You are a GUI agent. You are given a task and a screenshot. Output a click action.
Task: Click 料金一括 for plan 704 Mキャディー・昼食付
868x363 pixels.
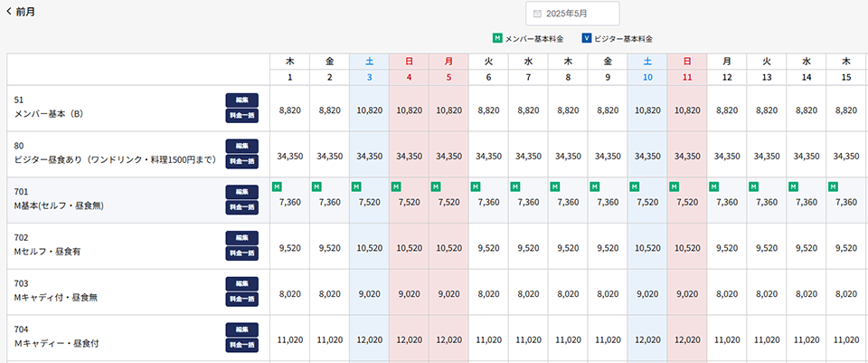pos(241,345)
